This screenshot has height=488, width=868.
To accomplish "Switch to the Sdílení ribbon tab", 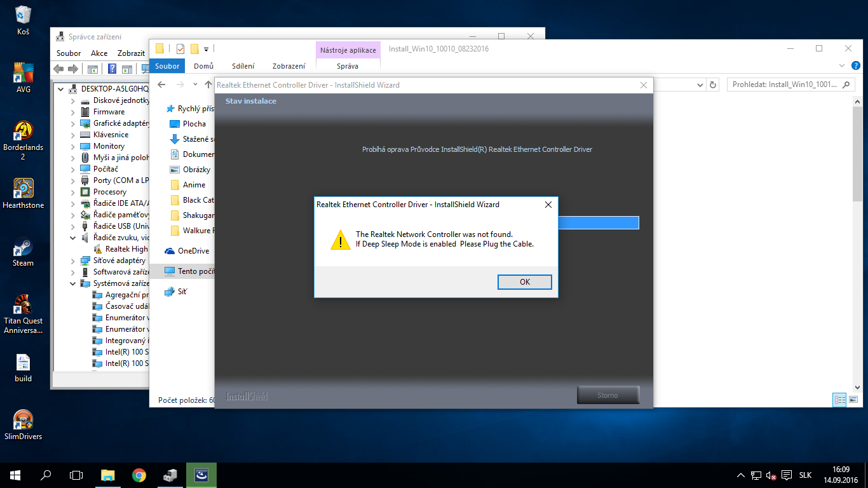I will [243, 65].
